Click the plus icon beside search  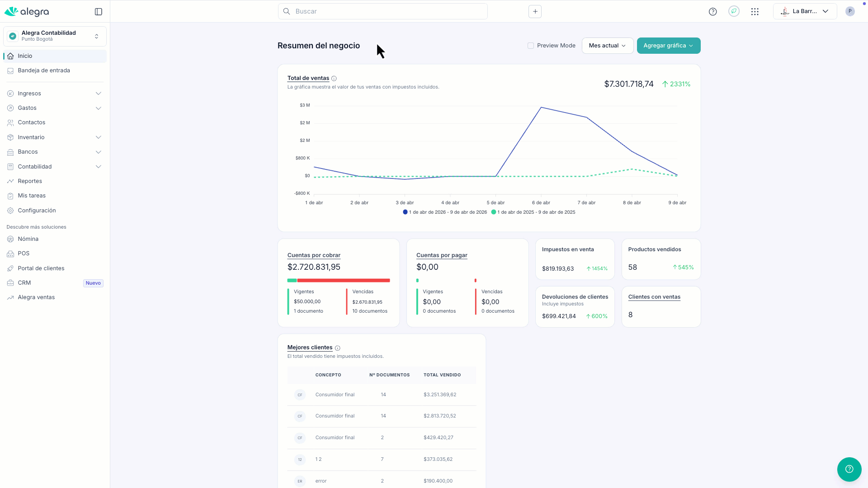pos(535,12)
